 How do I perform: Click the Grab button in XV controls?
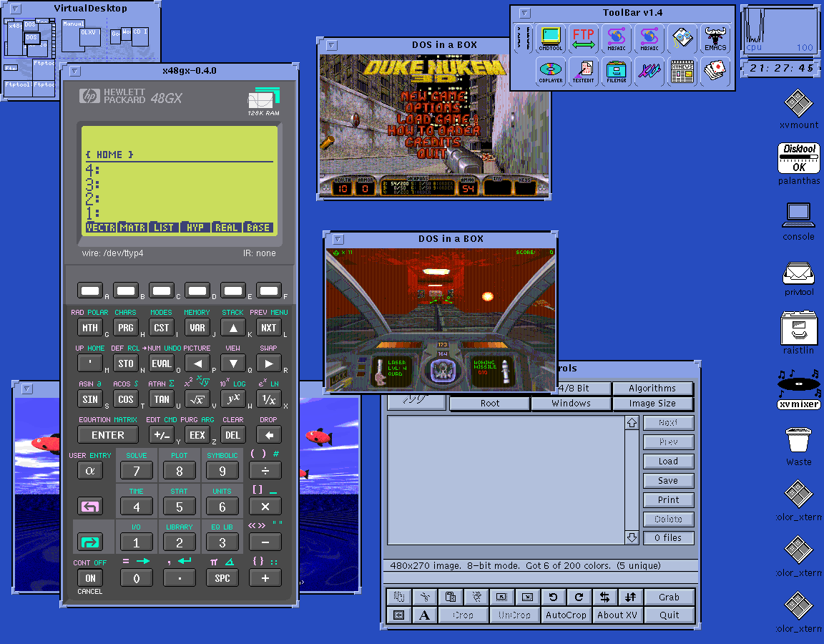click(x=669, y=597)
